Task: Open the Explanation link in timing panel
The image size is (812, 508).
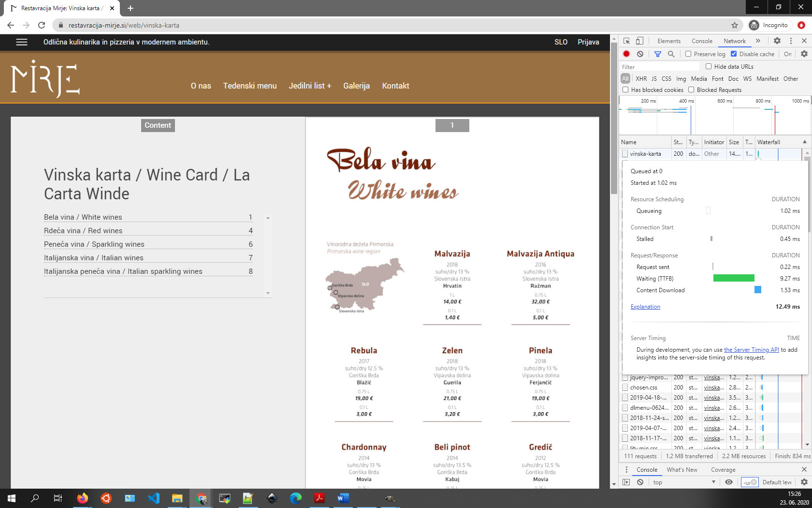Action: pyautogui.click(x=645, y=307)
